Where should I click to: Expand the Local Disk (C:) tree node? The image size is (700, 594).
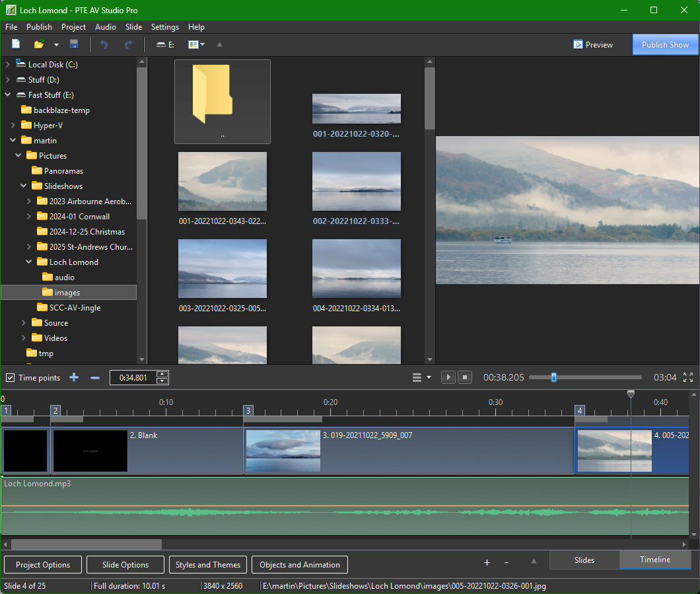coord(7,64)
